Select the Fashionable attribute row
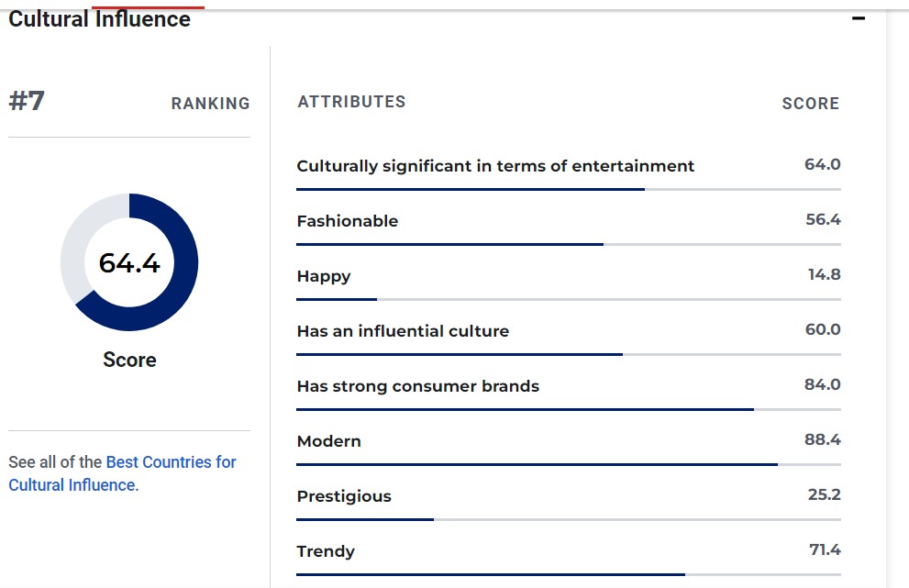 [x=348, y=221]
